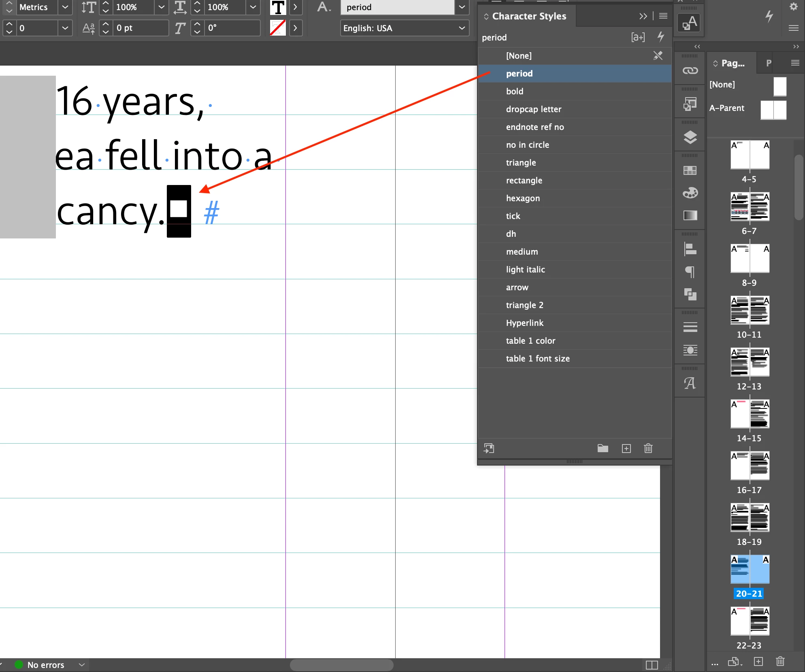Open the Gradient panel icon
Viewport: 805px width, 672px height.
pyautogui.click(x=690, y=215)
